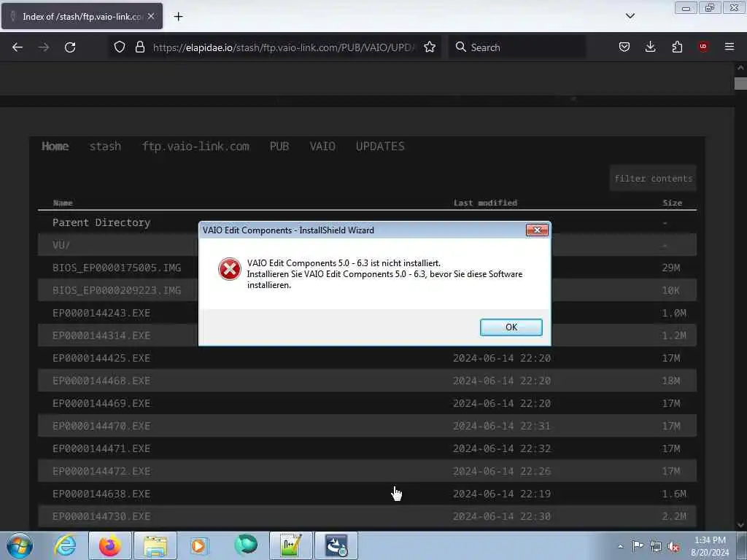The width and height of the screenshot is (747, 560).
Task: Switch to Firefox in the taskbar
Action: click(x=110, y=545)
